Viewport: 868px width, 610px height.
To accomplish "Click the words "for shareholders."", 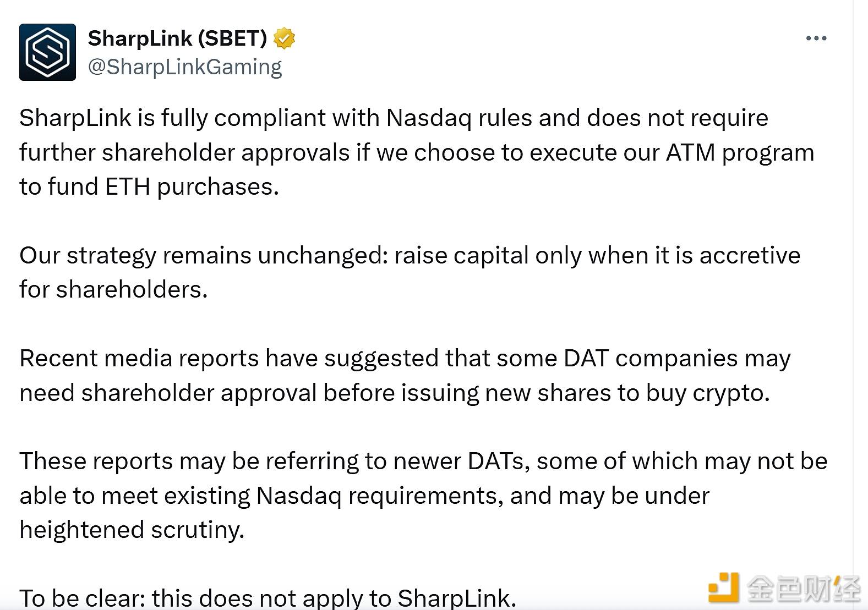I will pyautogui.click(x=113, y=290).
